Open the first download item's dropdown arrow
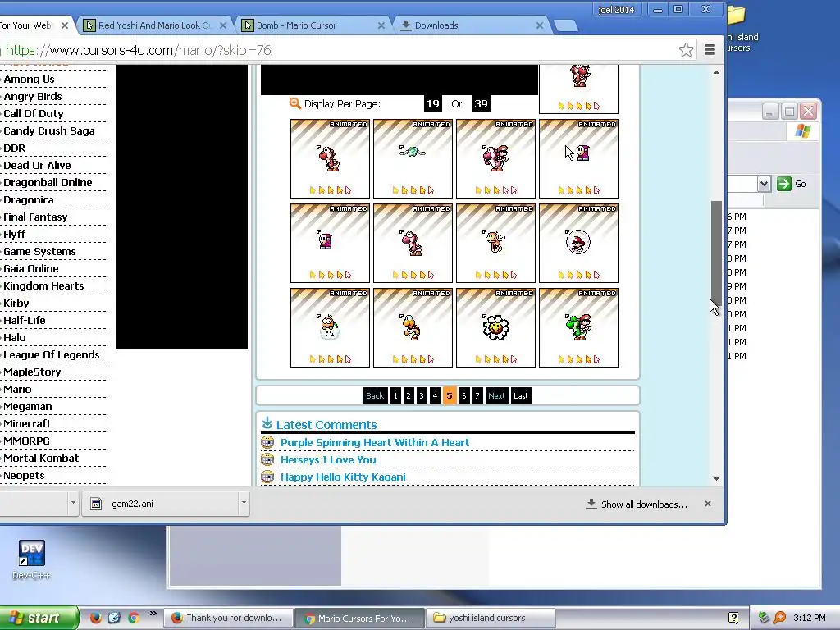840x630 pixels. [73, 503]
